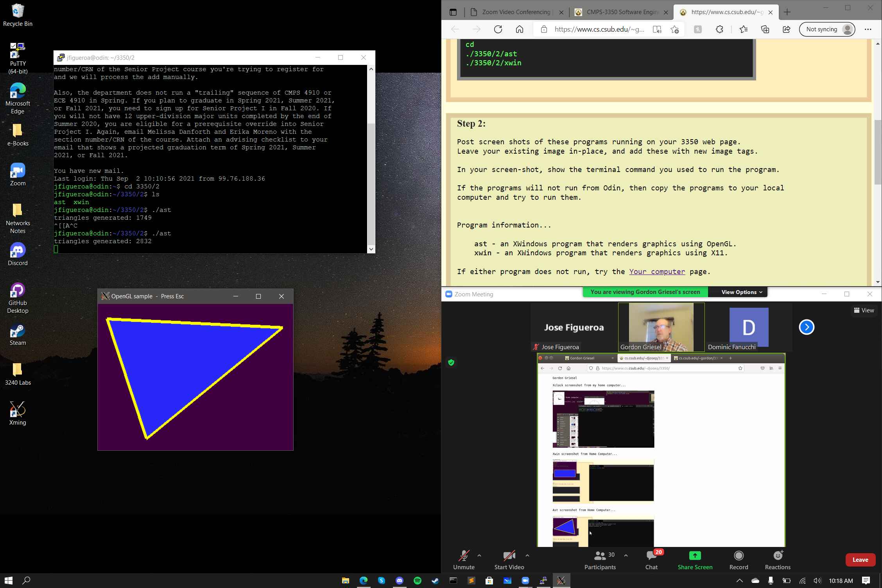View site information lock icon

click(543, 29)
